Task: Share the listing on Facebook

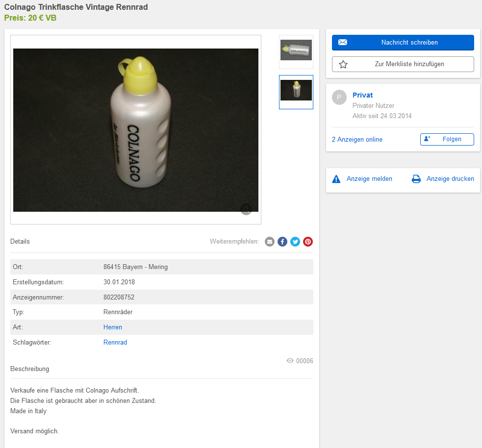Action: tap(282, 242)
